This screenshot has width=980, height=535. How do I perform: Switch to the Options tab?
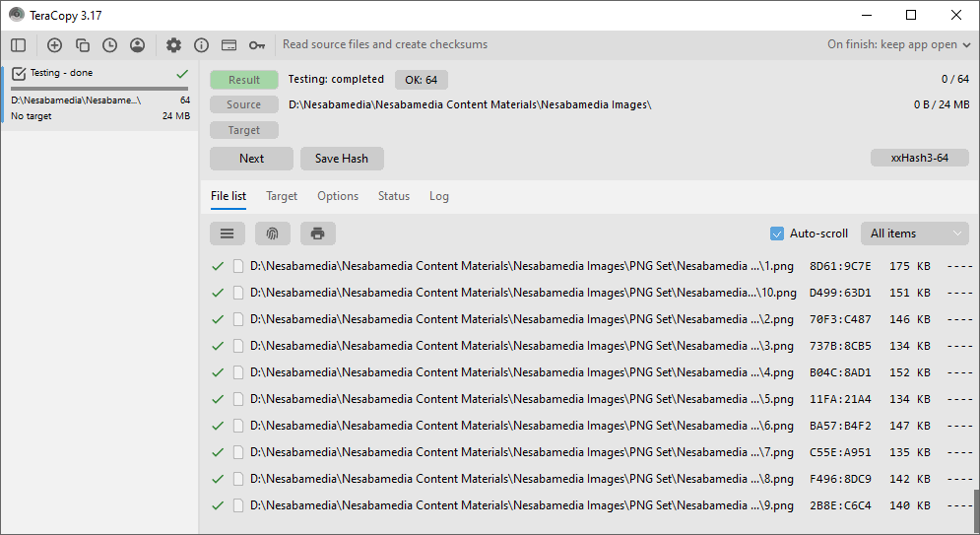338,196
